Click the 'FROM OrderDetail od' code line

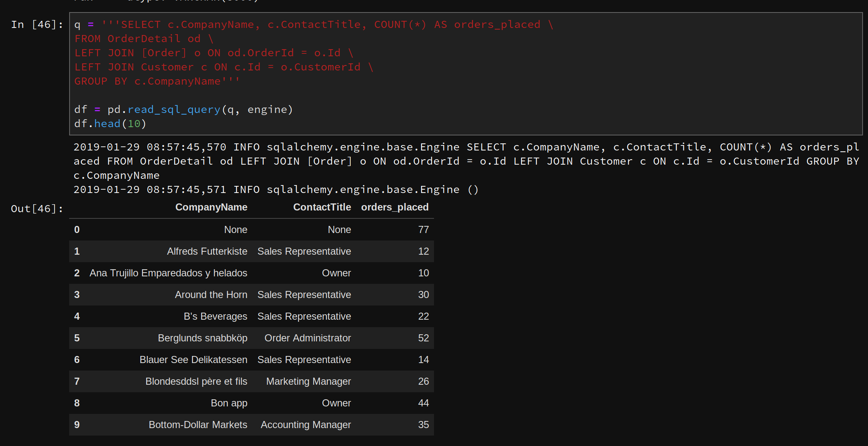pyautogui.click(x=144, y=39)
